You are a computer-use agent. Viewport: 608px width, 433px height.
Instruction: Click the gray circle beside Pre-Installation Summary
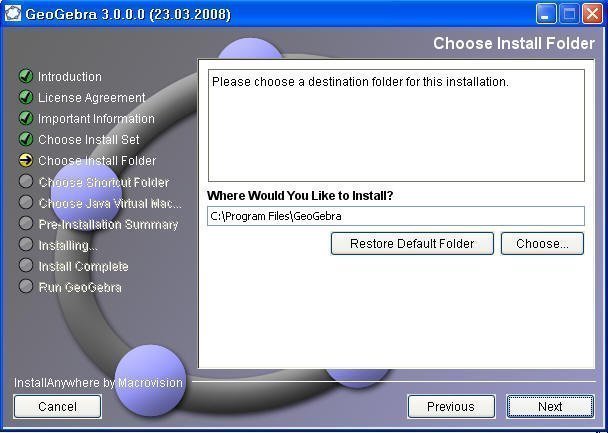click(26, 223)
